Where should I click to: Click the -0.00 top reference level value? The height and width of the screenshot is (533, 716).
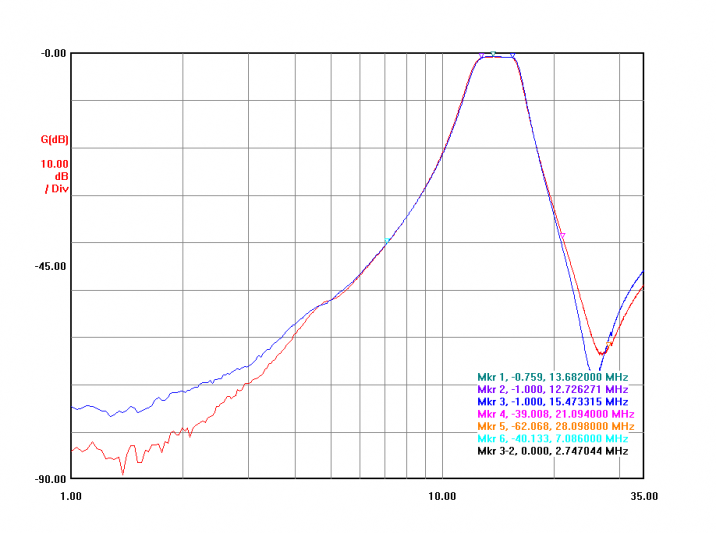(53, 53)
